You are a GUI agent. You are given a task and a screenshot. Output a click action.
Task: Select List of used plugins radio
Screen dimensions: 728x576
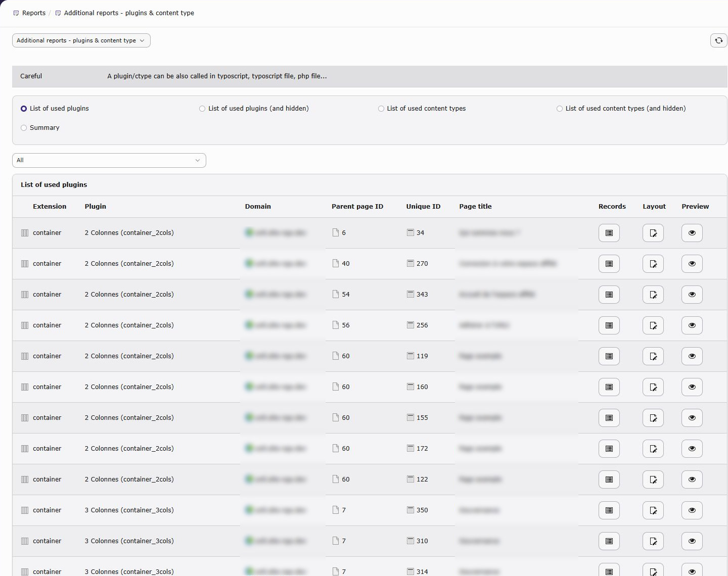point(24,109)
